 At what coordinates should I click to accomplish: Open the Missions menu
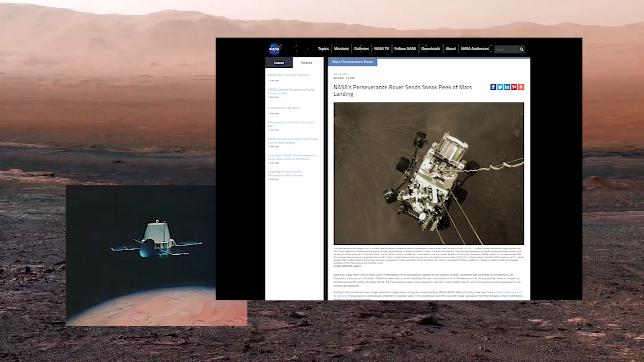tap(341, 49)
